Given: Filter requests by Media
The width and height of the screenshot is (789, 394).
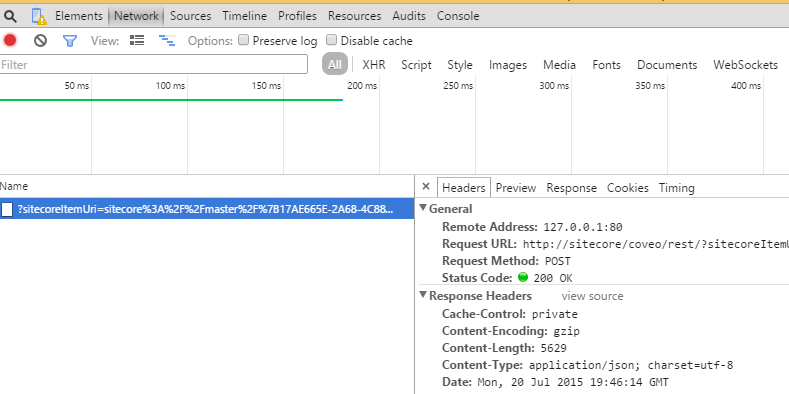Looking at the screenshot, I should coord(559,65).
